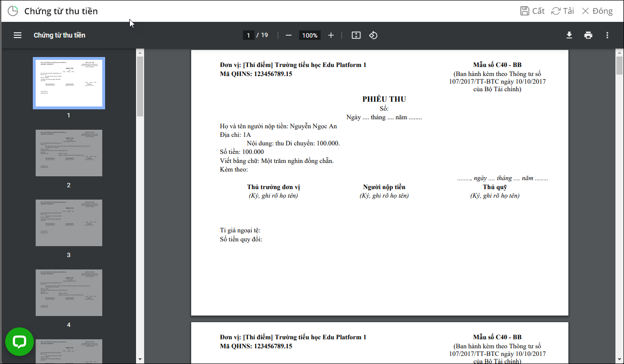Viewport: 624px width, 364px height.
Task: Click the Cất save button
Action: pyautogui.click(x=532, y=11)
